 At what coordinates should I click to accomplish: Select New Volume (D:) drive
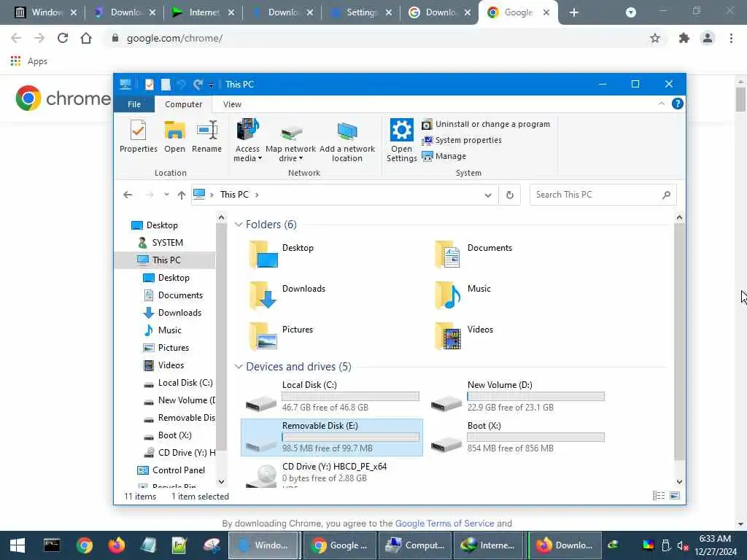(517, 396)
